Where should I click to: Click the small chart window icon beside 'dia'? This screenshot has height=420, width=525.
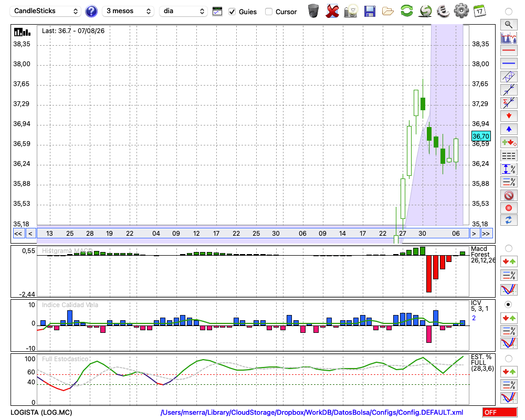pos(217,12)
